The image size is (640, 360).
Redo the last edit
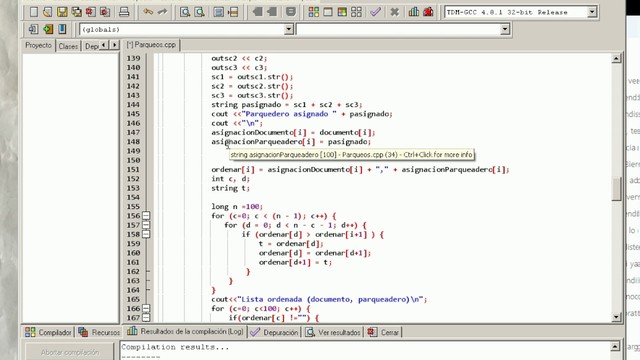point(162,12)
